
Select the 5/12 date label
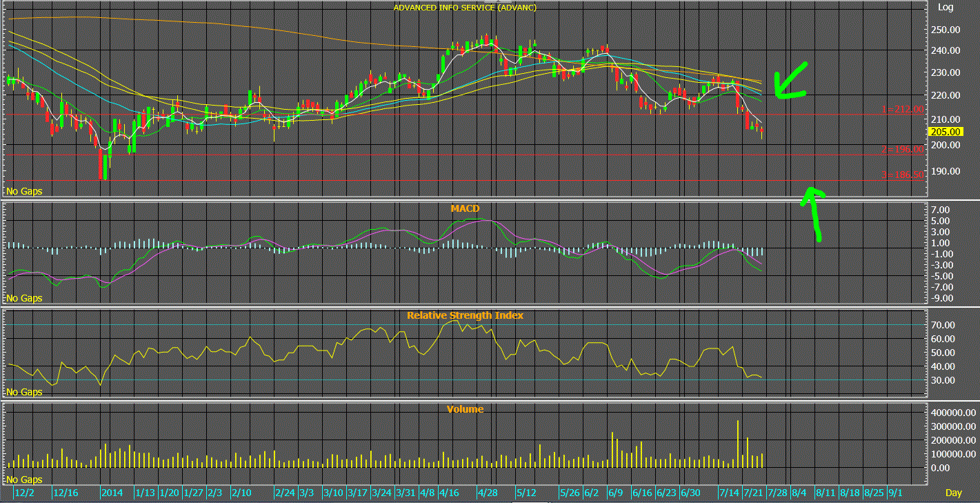tap(527, 493)
